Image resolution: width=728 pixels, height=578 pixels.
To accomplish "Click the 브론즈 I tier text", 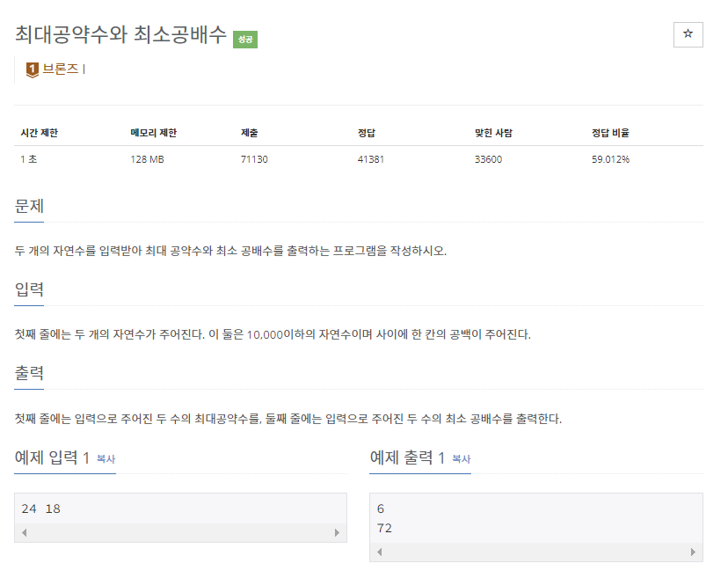I will coord(63,69).
